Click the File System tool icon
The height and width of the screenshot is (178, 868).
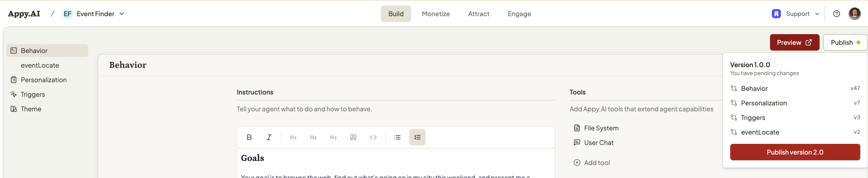577,128
